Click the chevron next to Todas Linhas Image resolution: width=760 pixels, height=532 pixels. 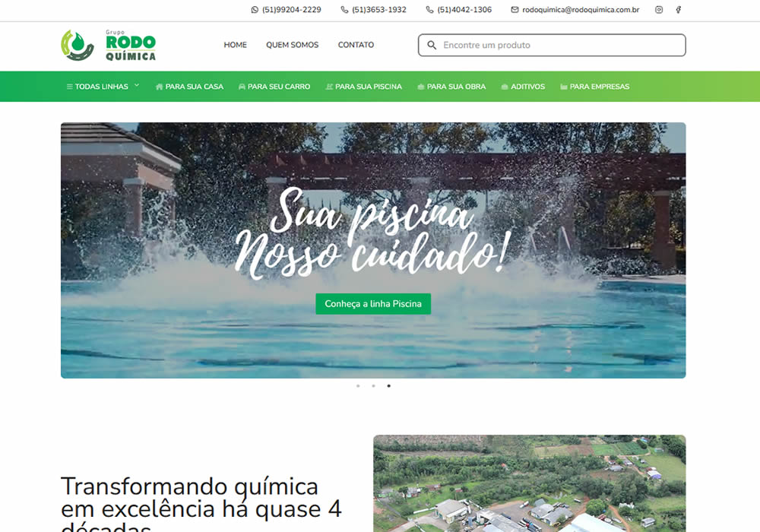[137, 85]
